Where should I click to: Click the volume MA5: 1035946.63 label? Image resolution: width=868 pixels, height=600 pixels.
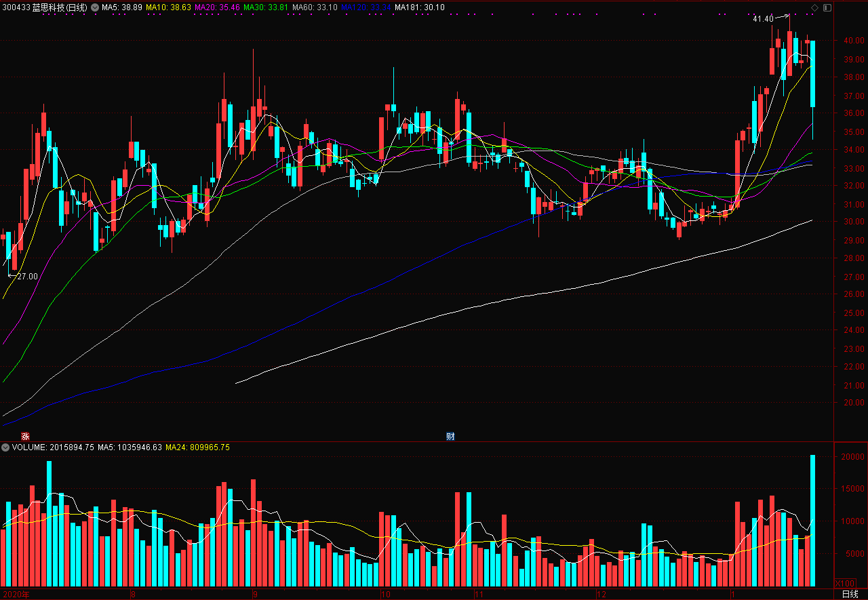130,447
